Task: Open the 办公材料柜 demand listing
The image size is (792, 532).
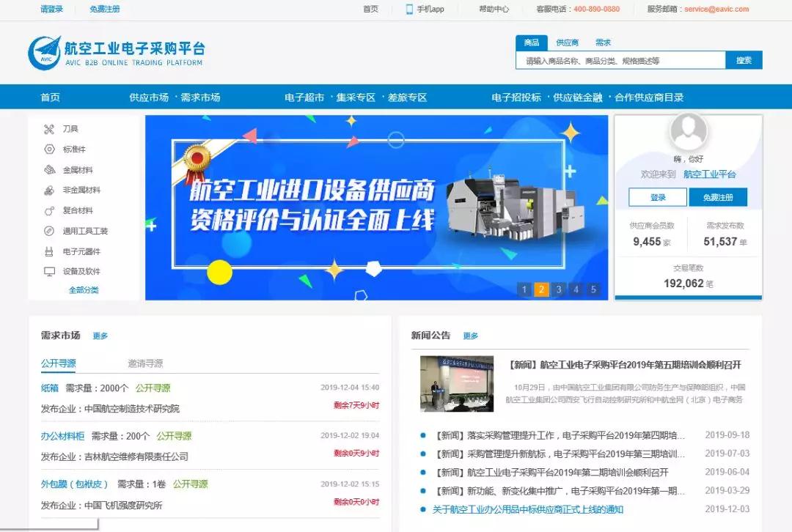Action: tap(62, 436)
